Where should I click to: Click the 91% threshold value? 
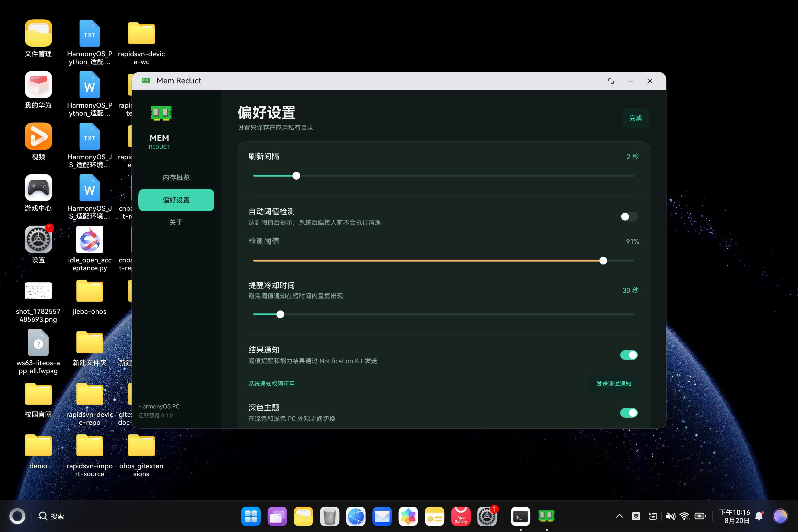pos(633,241)
